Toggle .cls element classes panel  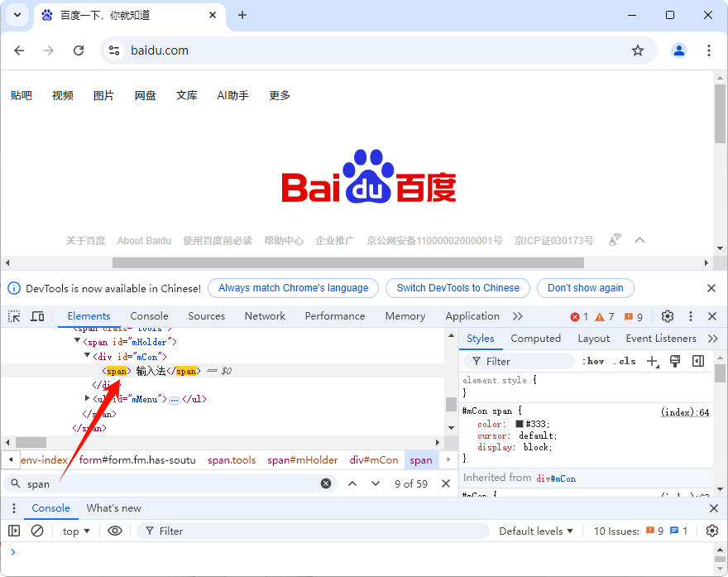[624, 361]
